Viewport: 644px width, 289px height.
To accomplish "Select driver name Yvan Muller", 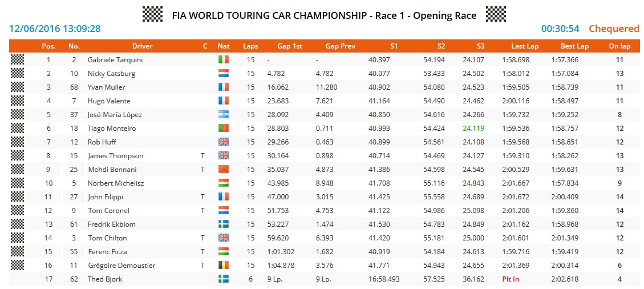I will 106,87.
